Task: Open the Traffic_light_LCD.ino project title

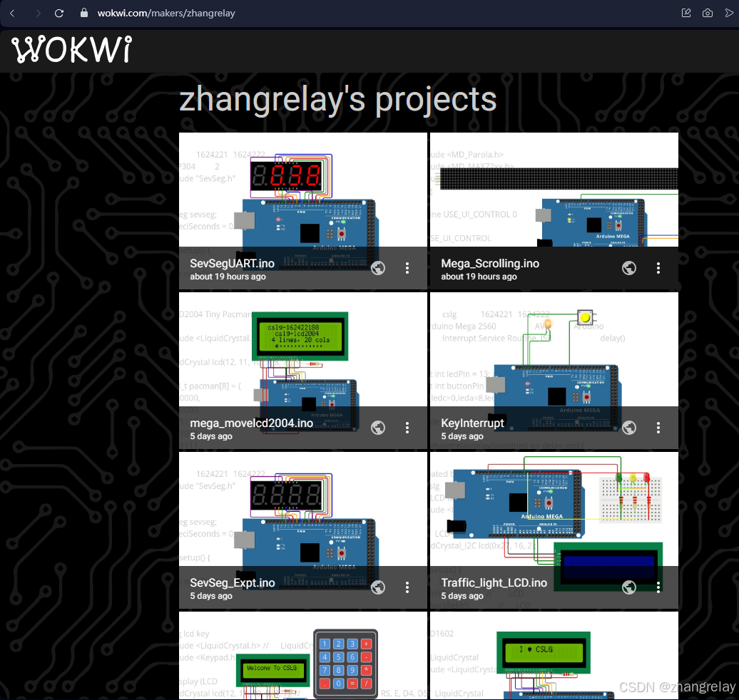Action: [x=494, y=582]
